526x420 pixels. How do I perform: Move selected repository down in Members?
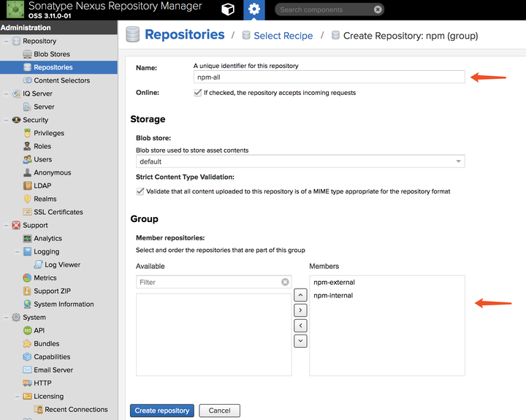(300, 340)
